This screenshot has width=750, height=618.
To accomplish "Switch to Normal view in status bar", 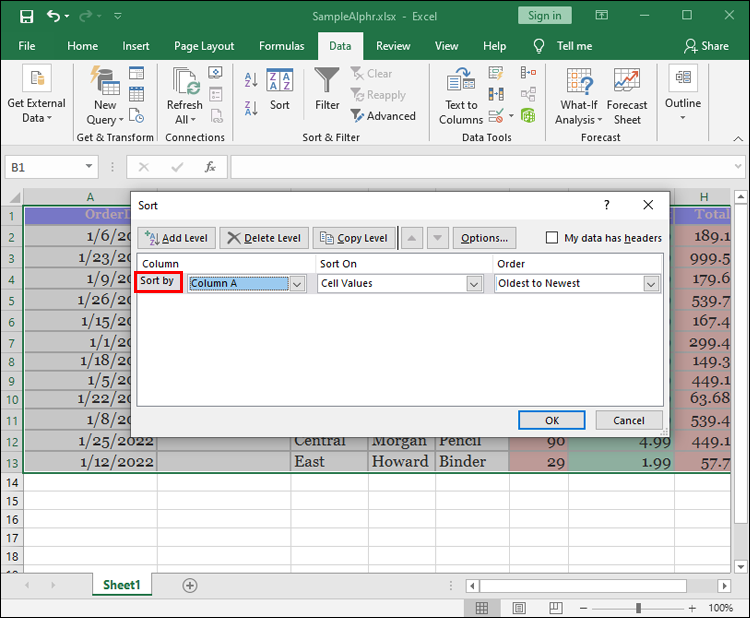I will [x=482, y=608].
